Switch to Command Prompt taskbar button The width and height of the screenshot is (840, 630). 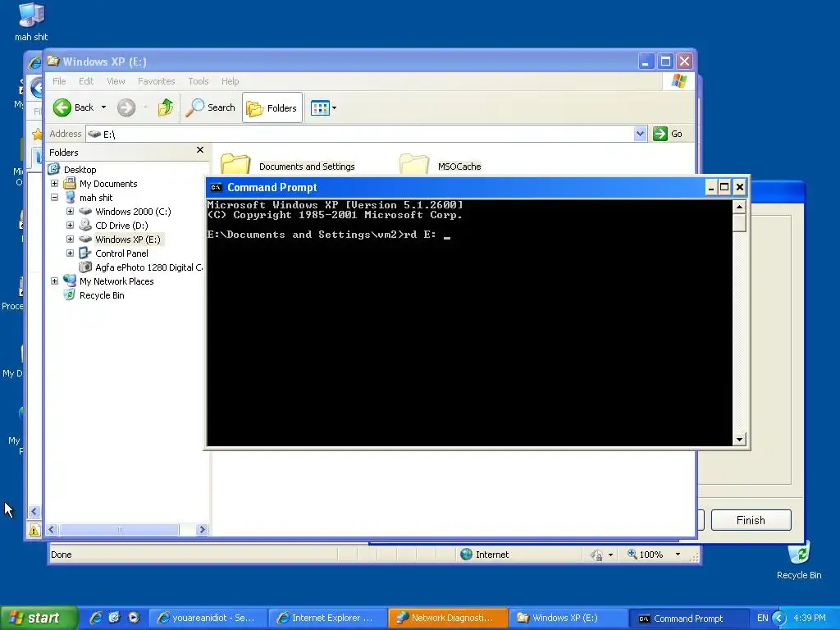point(687,619)
